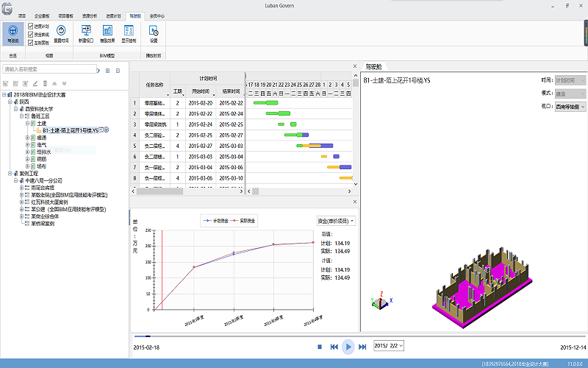
Task: Open the 时间 time type dropdown
Action: [570, 80]
